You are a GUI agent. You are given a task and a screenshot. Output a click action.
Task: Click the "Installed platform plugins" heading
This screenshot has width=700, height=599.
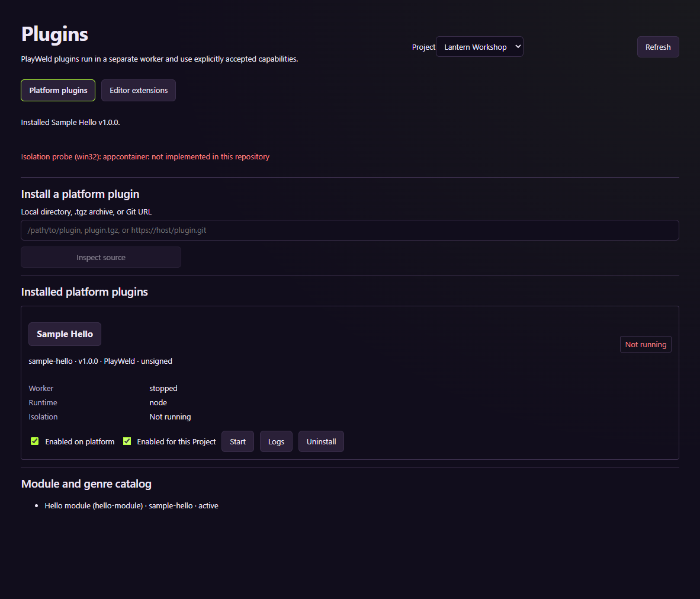pyautogui.click(x=84, y=292)
